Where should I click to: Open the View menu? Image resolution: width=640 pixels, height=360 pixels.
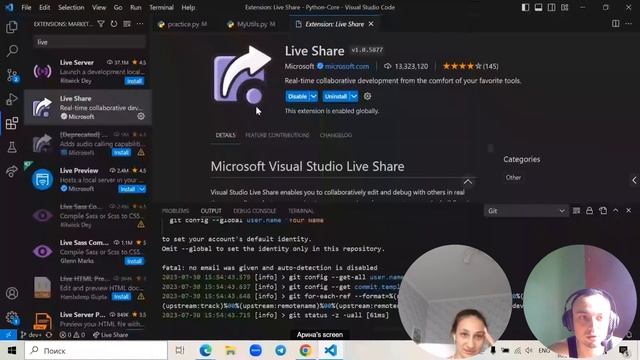pyautogui.click(x=99, y=7)
